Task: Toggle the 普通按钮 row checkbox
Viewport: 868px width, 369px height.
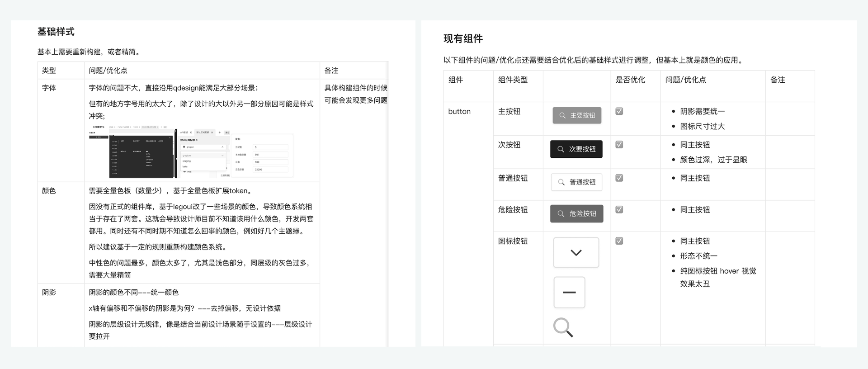Action: pos(619,178)
